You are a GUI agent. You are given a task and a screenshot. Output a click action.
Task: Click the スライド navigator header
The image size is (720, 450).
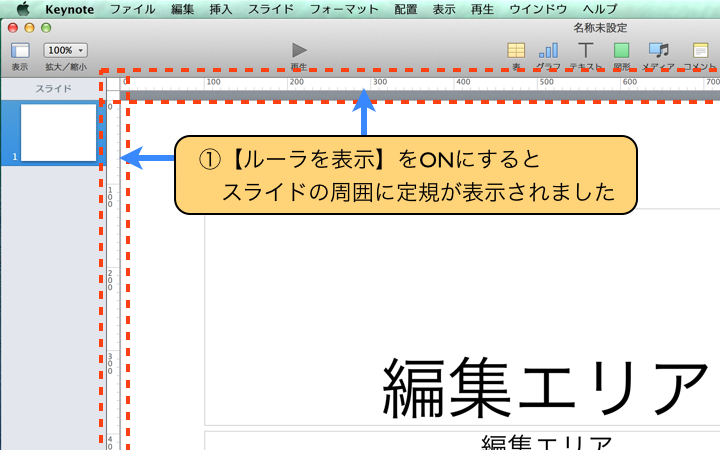pos(53,89)
